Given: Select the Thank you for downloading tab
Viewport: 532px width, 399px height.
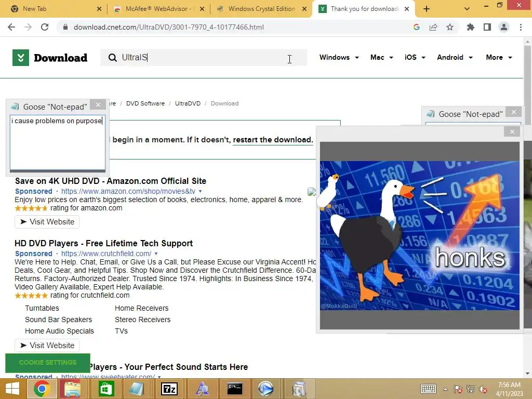Looking at the screenshot, I should 364,9.
